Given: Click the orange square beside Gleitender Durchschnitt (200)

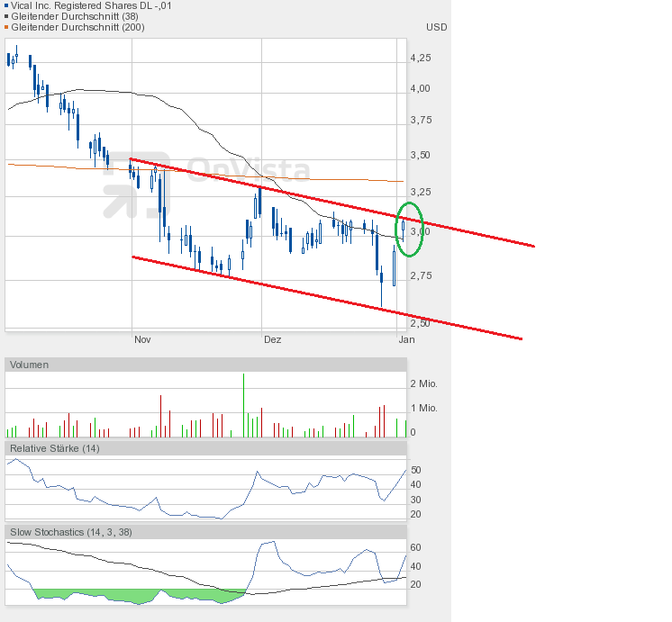Looking at the screenshot, I should click(5, 27).
